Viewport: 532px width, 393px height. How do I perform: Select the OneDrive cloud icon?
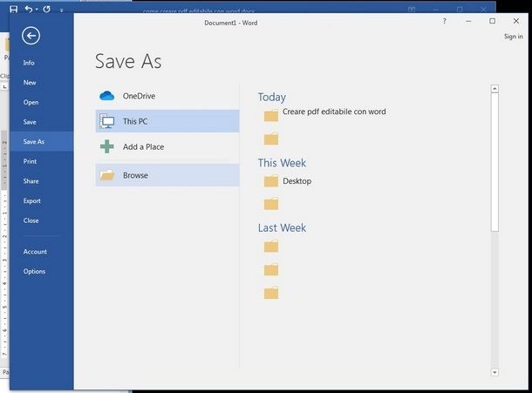point(107,96)
